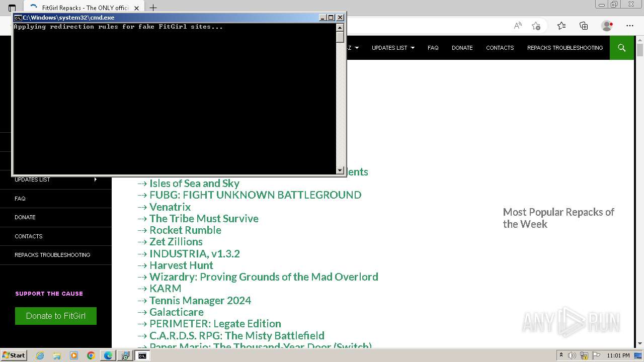Switch to cmd.exe taskbar button
Image resolution: width=644 pixels, height=362 pixels.
click(x=142, y=355)
